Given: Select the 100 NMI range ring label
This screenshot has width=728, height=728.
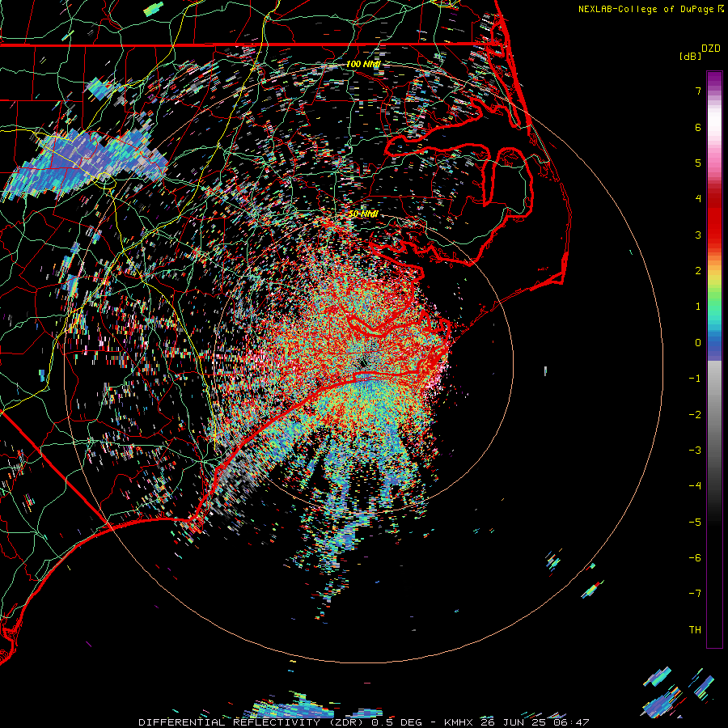Looking at the screenshot, I should tap(363, 64).
